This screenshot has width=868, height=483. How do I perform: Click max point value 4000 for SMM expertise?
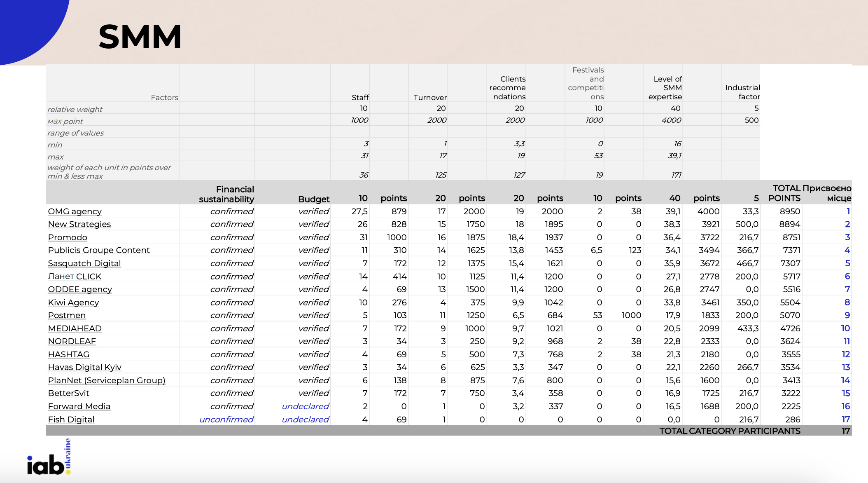(x=671, y=120)
